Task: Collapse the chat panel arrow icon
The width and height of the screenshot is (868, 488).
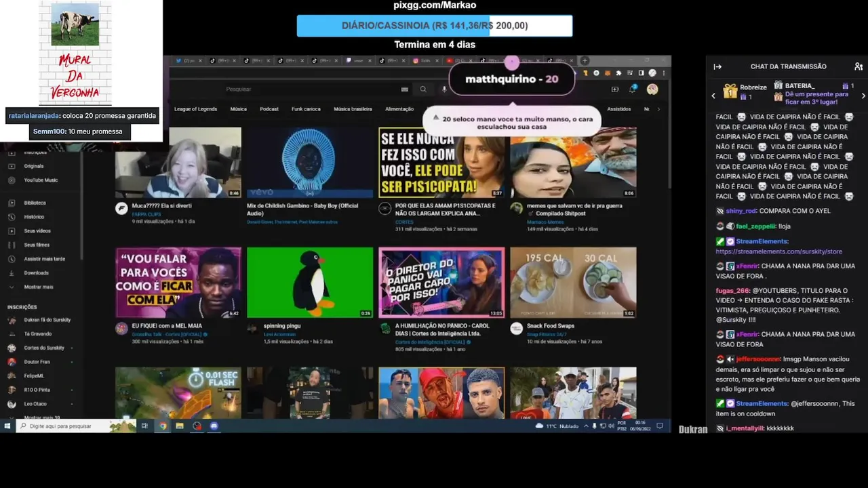Action: click(717, 66)
